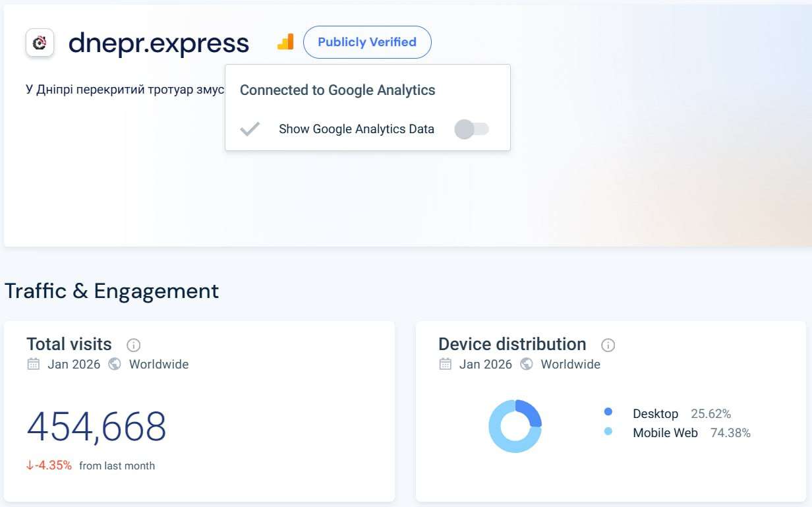Click the dnepr.express site favicon
The height and width of the screenshot is (507, 812).
pos(40,43)
